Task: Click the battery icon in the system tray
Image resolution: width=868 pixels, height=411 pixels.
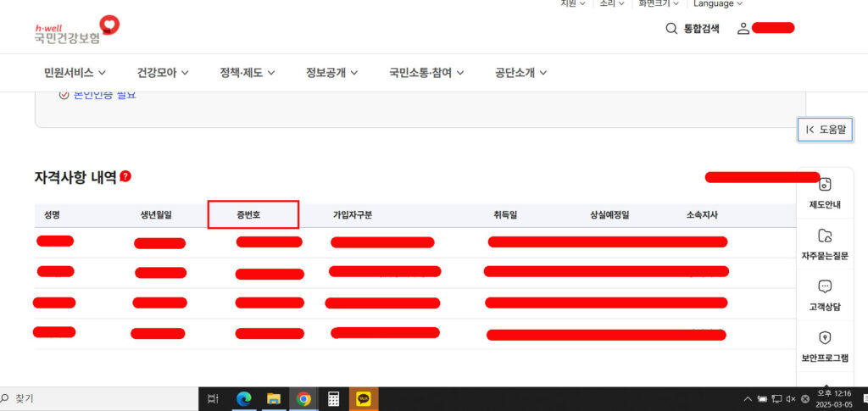Action: click(x=762, y=399)
